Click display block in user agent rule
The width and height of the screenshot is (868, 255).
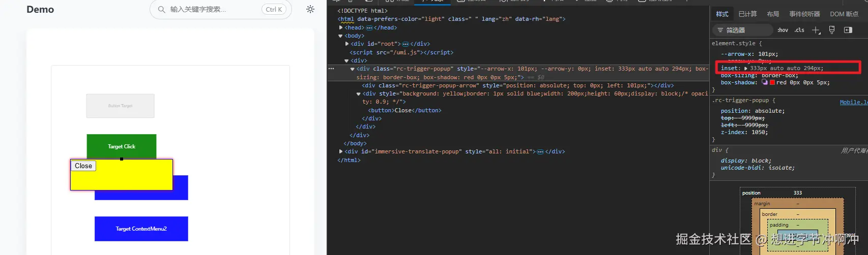click(x=746, y=161)
